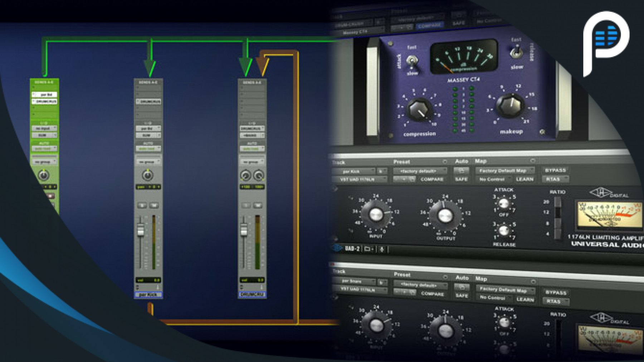Click the circular Preset menu icon in per Kick plugin header

tap(445, 162)
